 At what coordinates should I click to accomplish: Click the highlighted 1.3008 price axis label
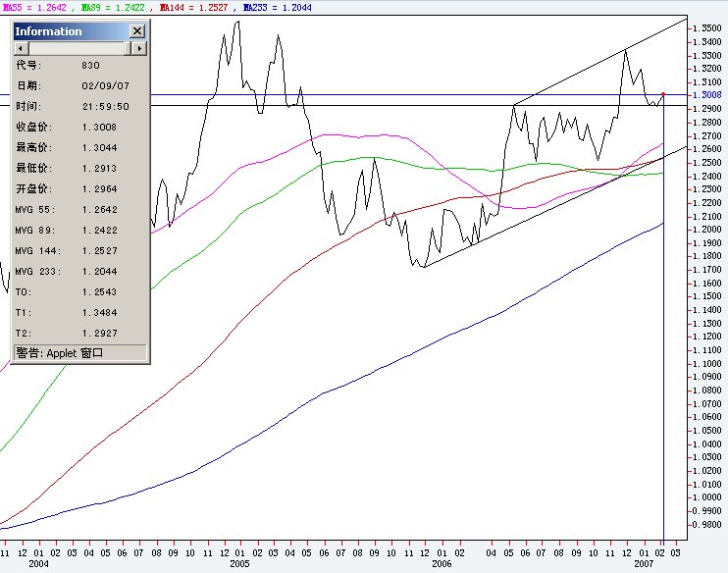pos(707,95)
